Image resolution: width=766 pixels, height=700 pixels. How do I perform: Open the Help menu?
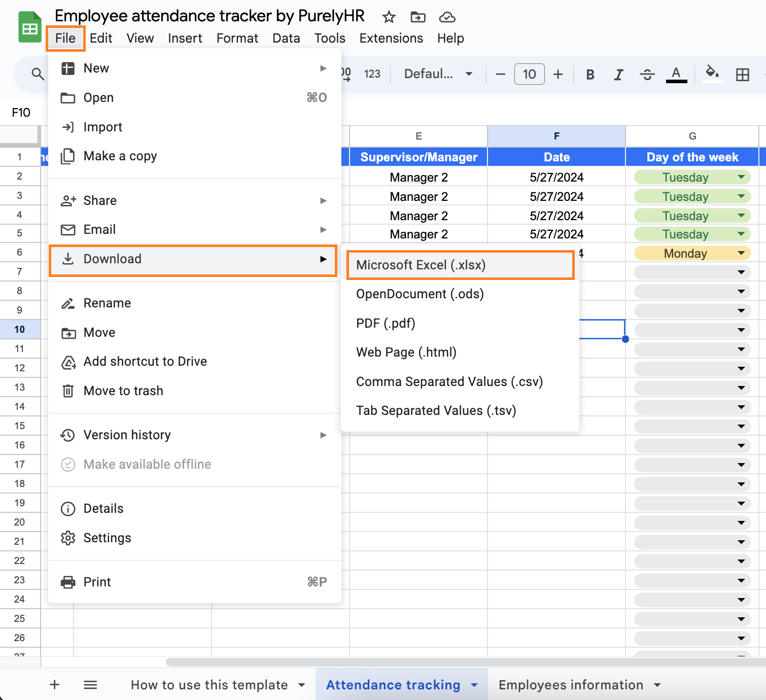[x=450, y=38]
